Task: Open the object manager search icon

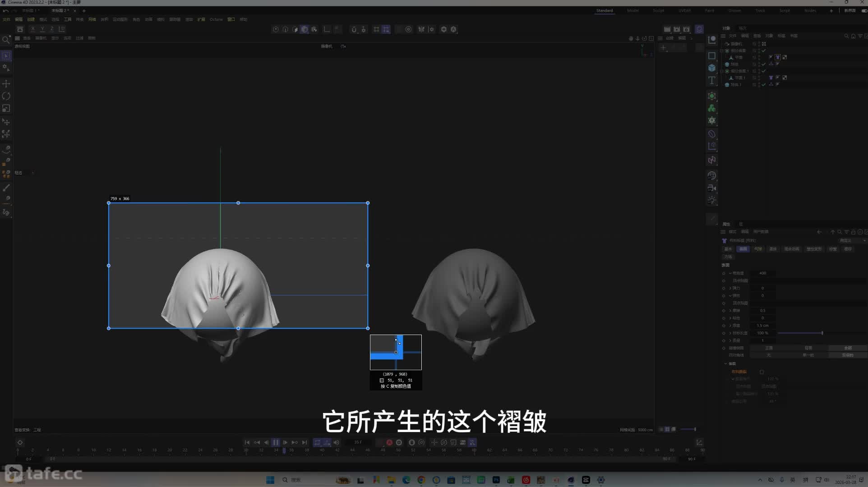Action: pos(846,36)
